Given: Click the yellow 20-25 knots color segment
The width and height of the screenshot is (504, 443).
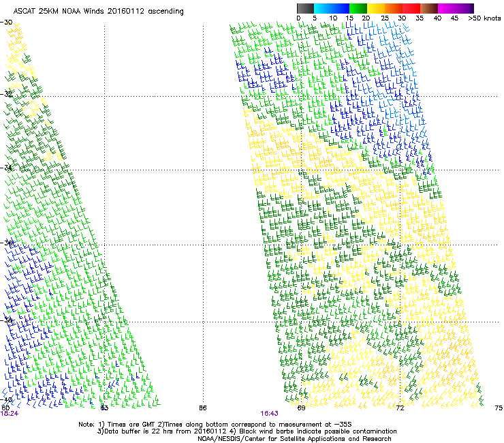Looking at the screenshot, I should (376, 8).
